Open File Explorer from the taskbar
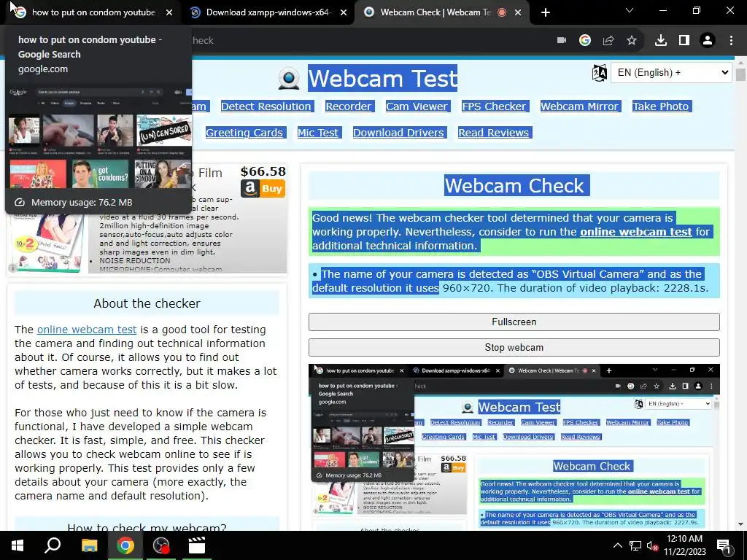Image resolution: width=747 pixels, height=560 pixels. pos(89,545)
